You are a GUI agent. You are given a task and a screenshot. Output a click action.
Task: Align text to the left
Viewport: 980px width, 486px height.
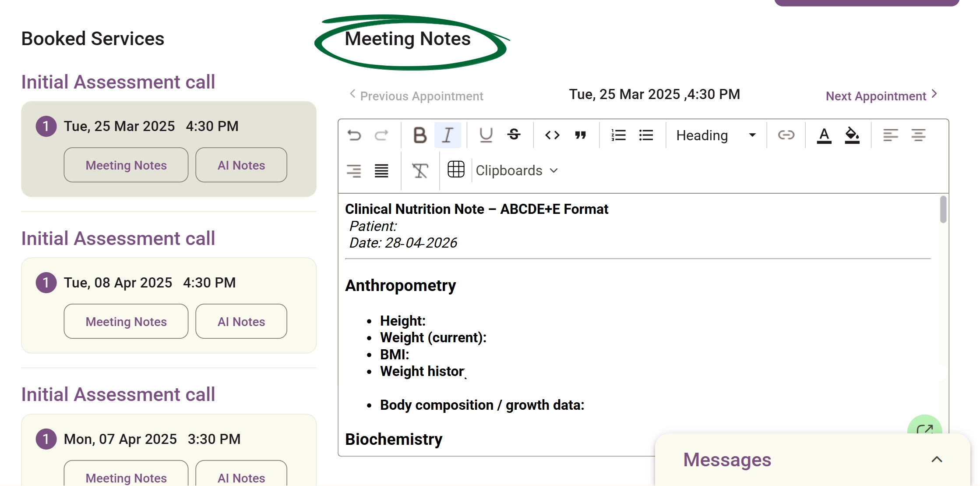[x=890, y=135]
